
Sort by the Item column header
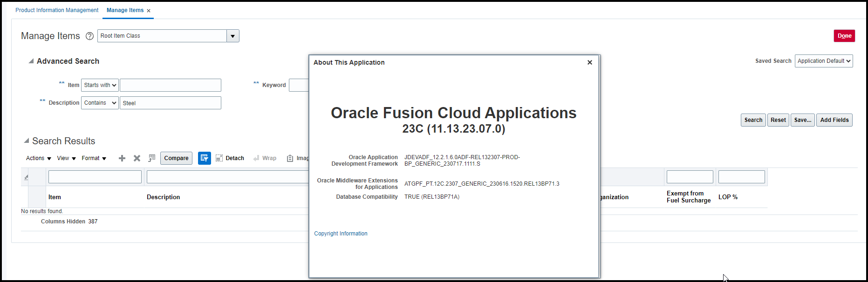click(x=55, y=197)
